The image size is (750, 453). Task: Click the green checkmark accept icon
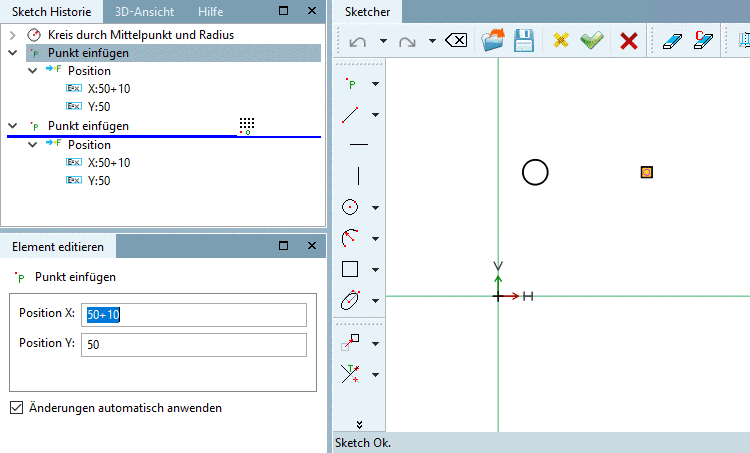pos(592,41)
